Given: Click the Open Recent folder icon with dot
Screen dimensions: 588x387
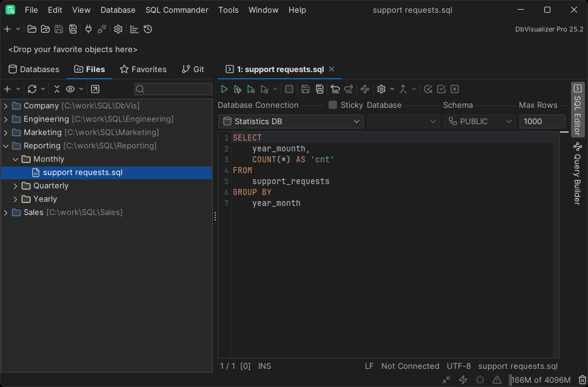Looking at the screenshot, I should click(45, 29).
